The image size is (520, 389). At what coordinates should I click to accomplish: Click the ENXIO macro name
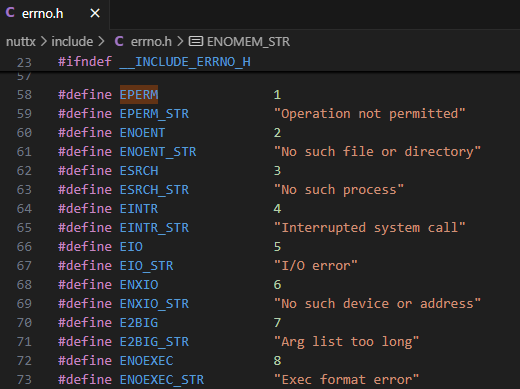(139, 285)
